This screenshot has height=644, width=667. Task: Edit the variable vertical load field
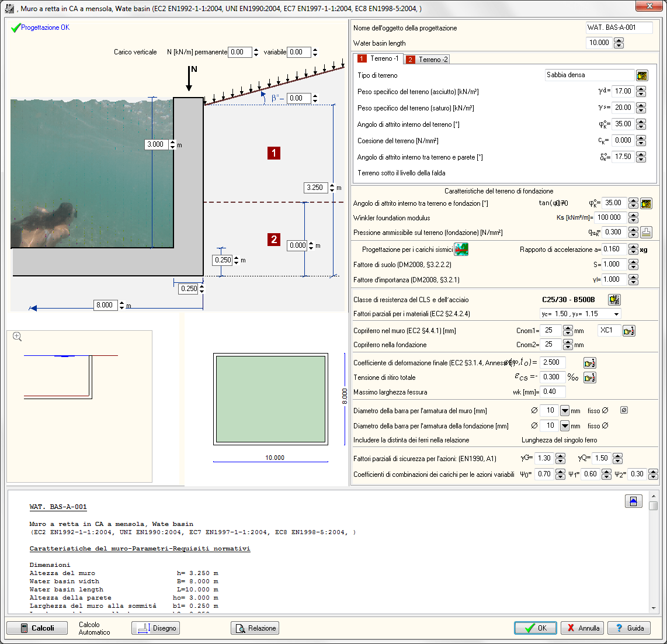coord(299,53)
